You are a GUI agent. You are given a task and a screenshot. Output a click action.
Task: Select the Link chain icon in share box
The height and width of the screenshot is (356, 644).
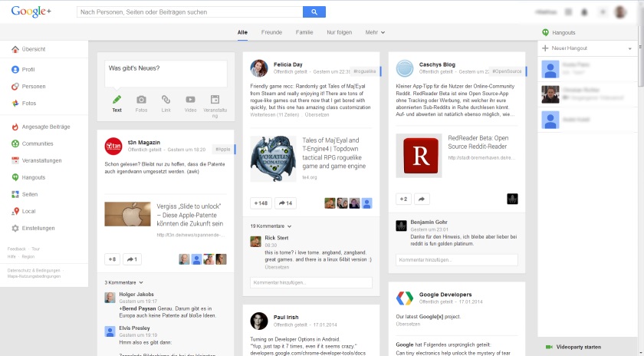(166, 100)
